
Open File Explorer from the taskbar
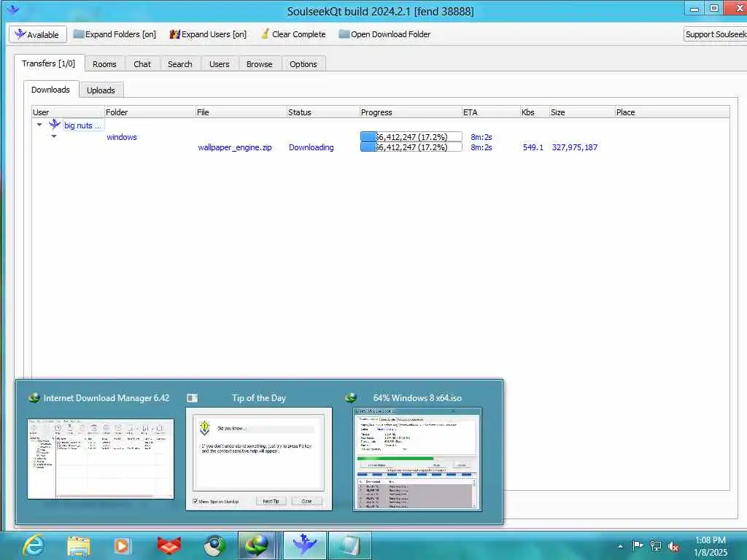(x=79, y=546)
